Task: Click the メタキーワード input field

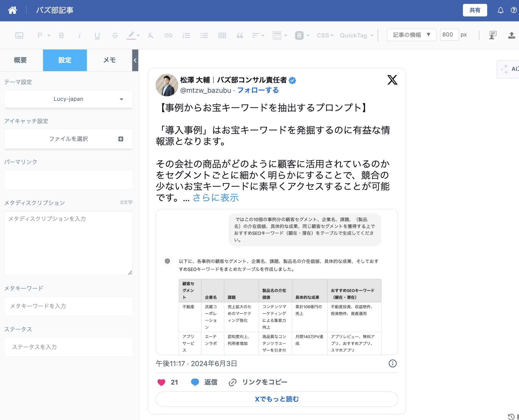Action: click(x=68, y=306)
